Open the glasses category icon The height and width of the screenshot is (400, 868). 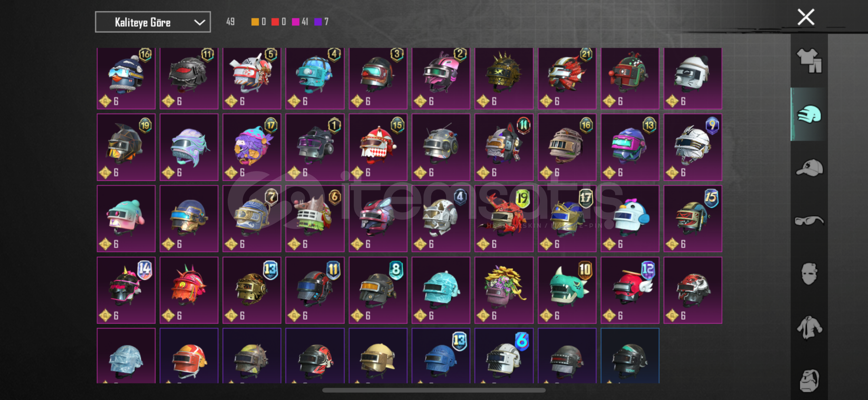coord(809,221)
